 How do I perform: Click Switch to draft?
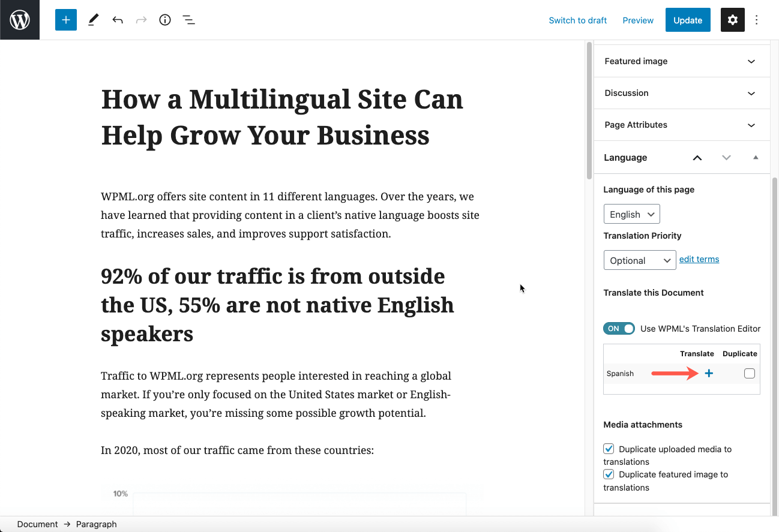point(578,20)
